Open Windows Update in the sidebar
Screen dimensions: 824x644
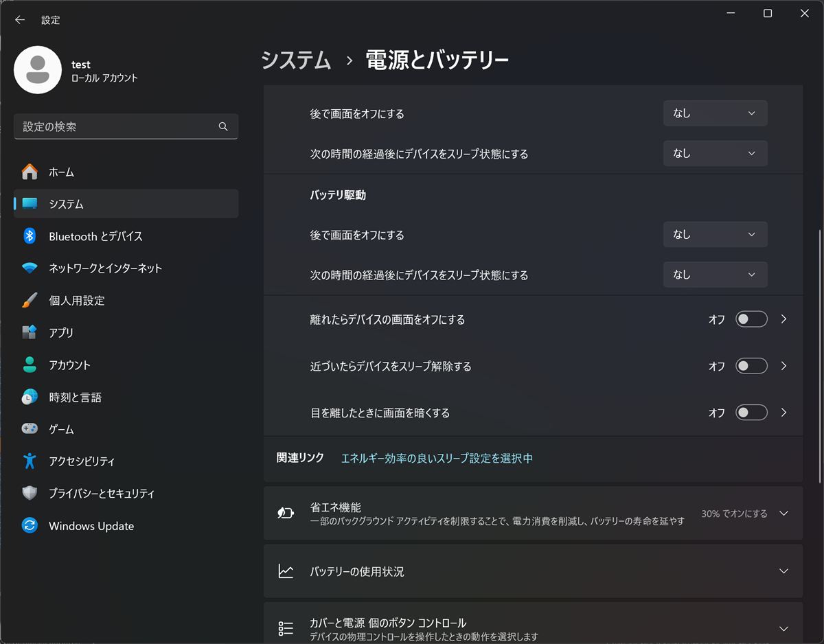click(126, 526)
